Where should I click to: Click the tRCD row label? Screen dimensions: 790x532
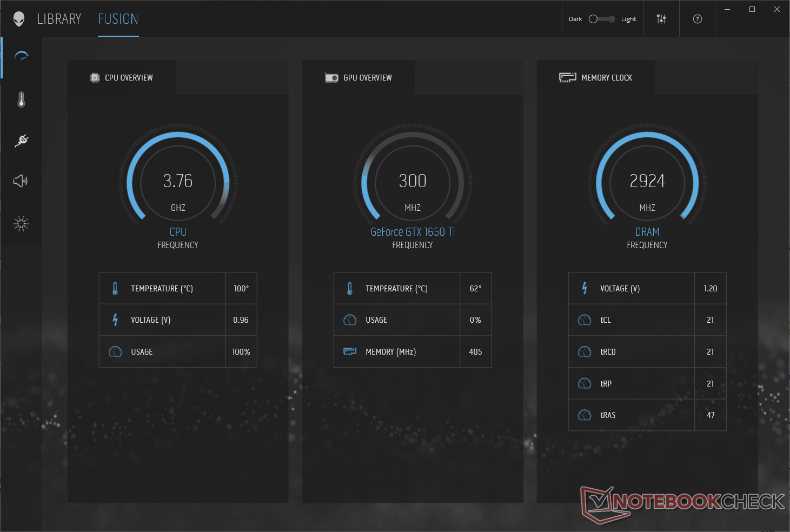point(608,352)
